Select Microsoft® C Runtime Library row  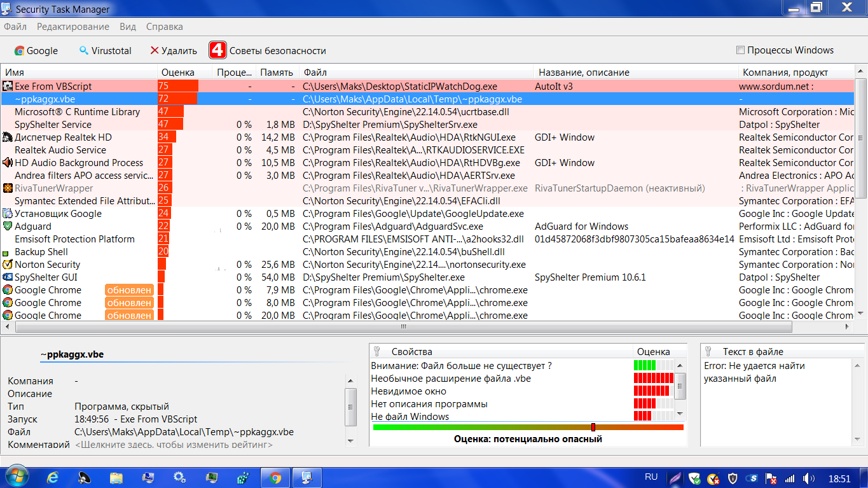428,111
